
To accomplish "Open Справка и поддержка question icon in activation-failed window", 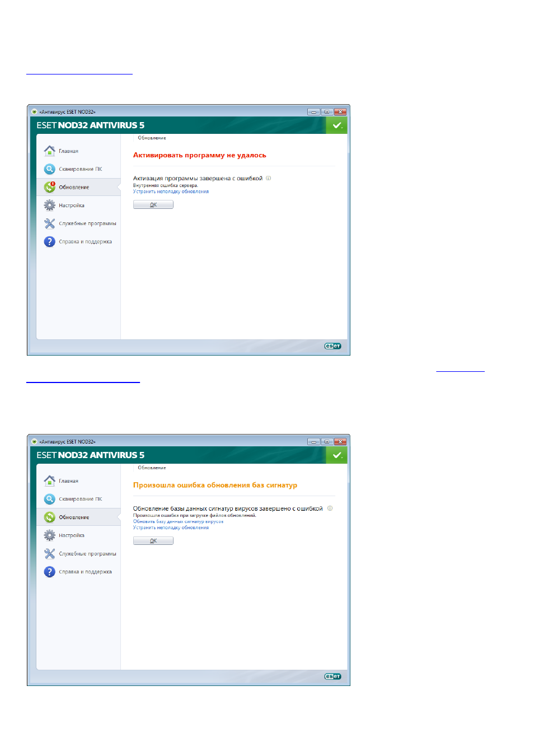I will (50, 241).
